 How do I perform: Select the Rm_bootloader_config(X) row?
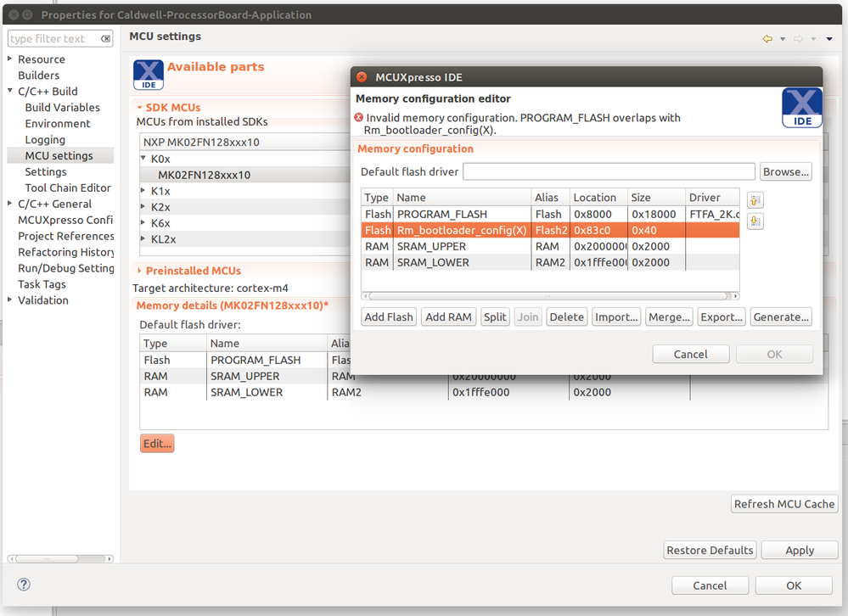click(550, 230)
